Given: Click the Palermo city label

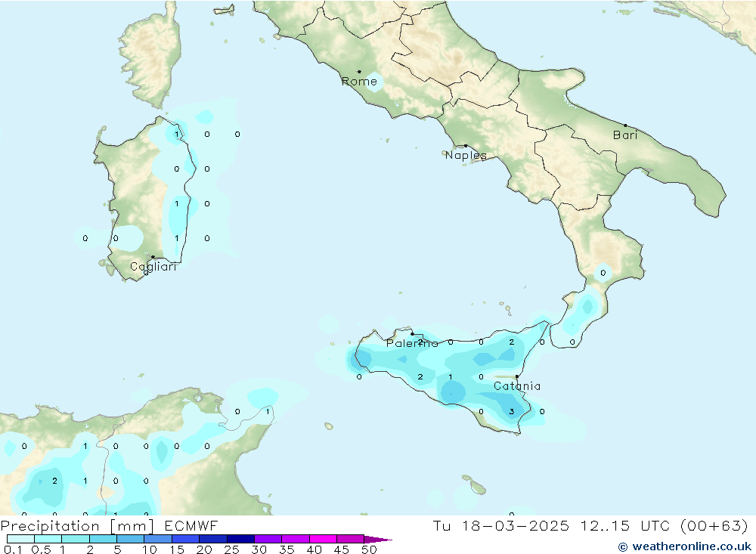Looking at the screenshot, I should 412,343.
